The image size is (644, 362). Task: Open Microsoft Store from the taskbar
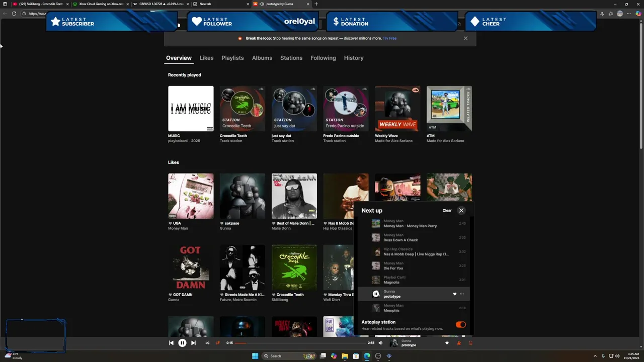tap(356, 356)
